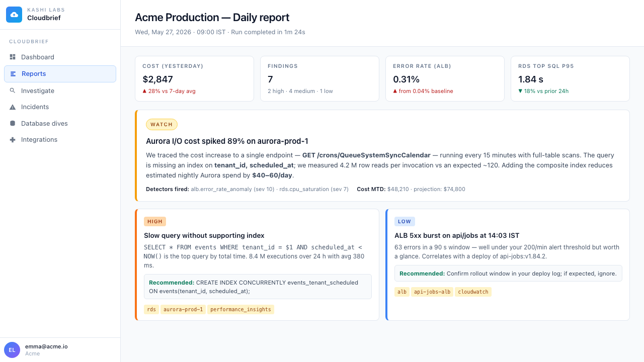This screenshot has height=362, width=644.
Task: Click the Integrations plus icon
Action: click(13, 140)
